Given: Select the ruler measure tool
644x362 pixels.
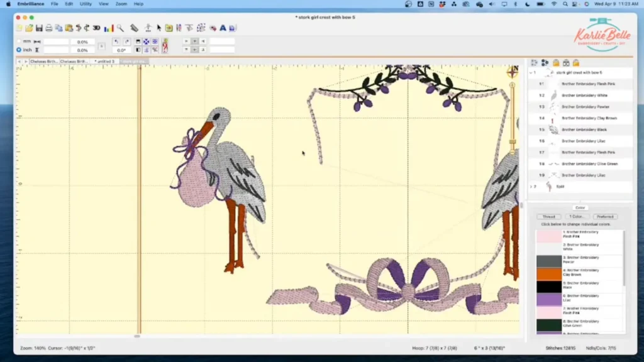Looking at the screenshot, I should (135, 28).
